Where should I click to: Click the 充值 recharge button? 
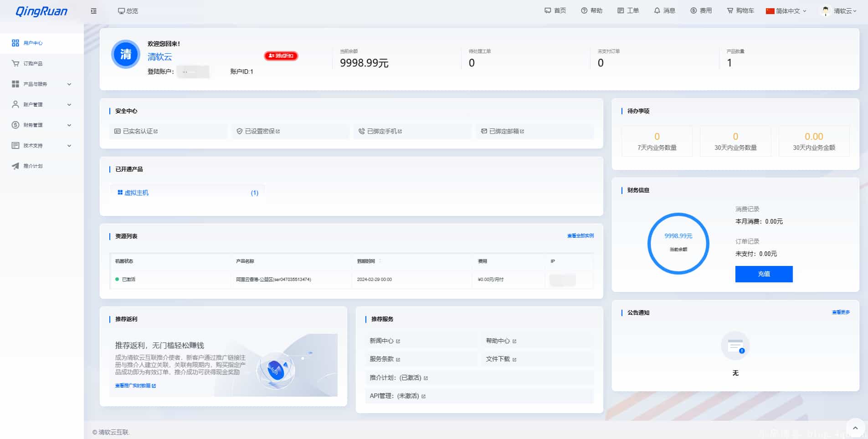click(x=764, y=274)
